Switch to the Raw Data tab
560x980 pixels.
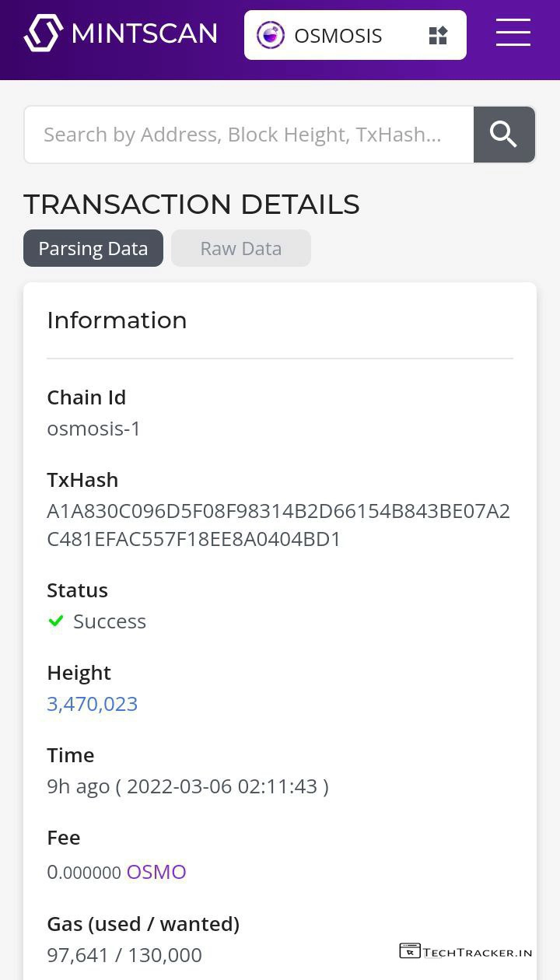pyautogui.click(x=241, y=248)
